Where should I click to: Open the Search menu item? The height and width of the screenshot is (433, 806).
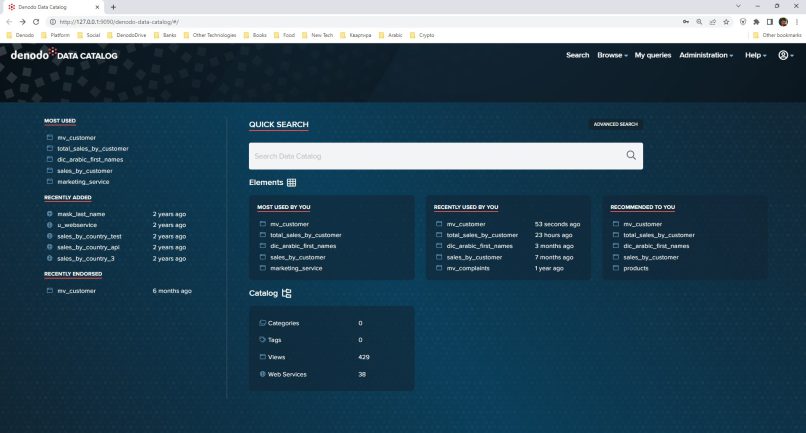coord(577,55)
